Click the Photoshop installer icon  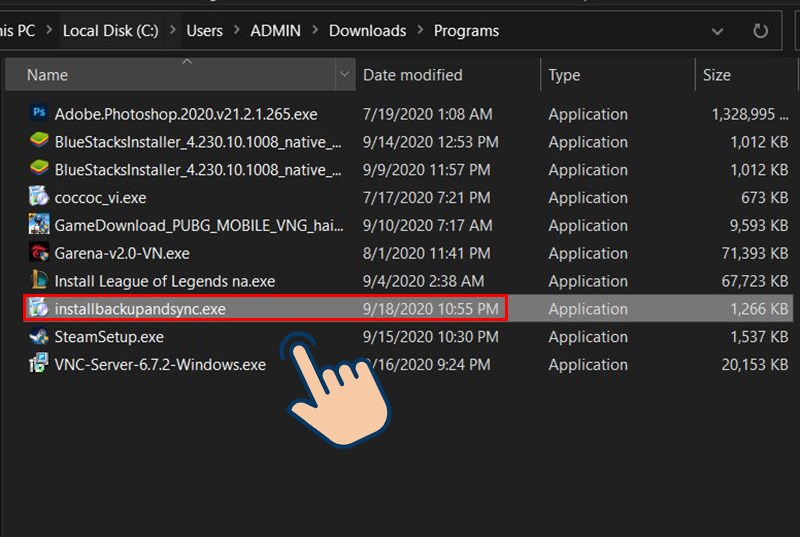pos(39,113)
